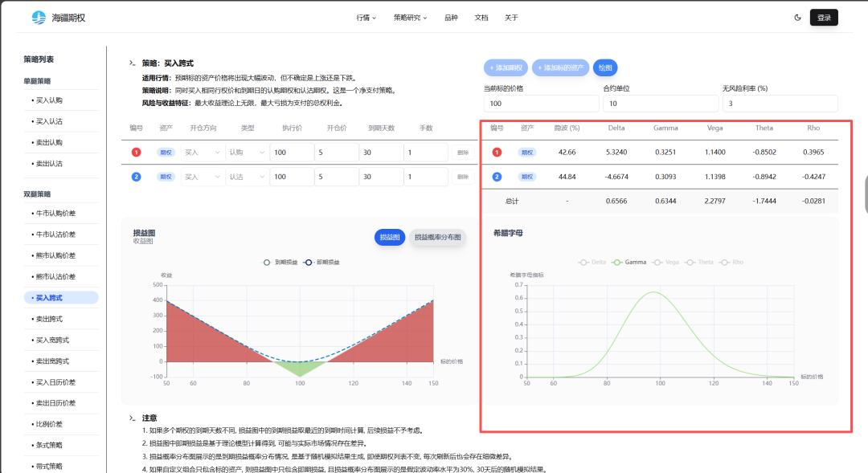
Task: Toggle dark mode with the moon icon
Action: (797, 18)
